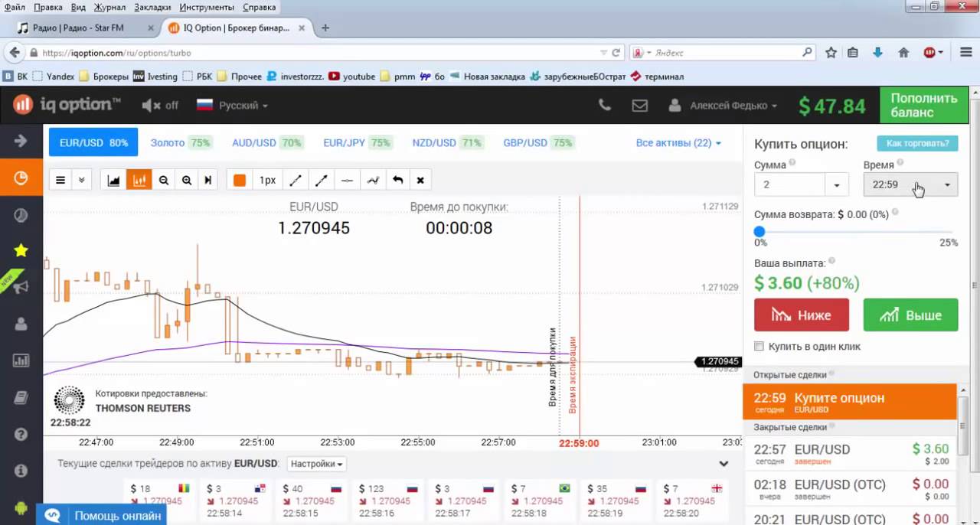Select the trend line drawing tool
This screenshot has width=980, height=525.
point(296,181)
